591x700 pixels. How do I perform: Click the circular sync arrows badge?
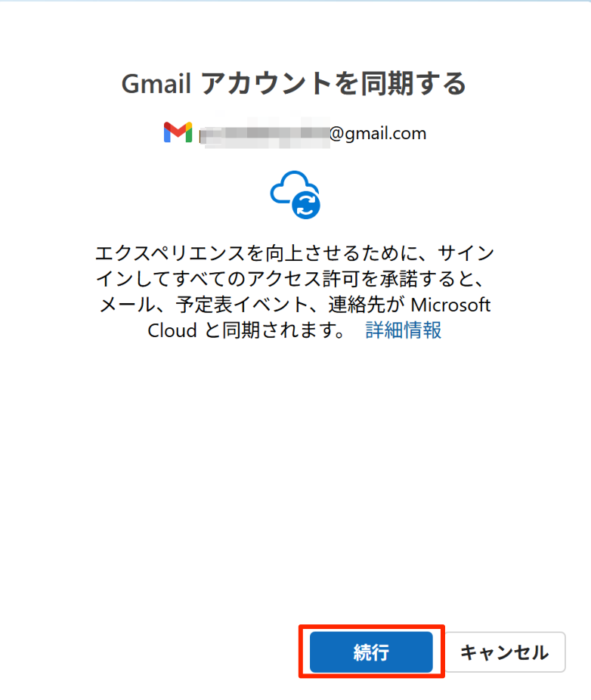coord(306,205)
